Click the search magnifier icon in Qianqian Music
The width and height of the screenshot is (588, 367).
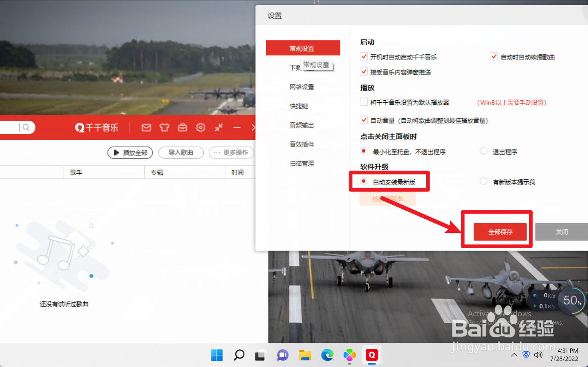click(x=26, y=127)
